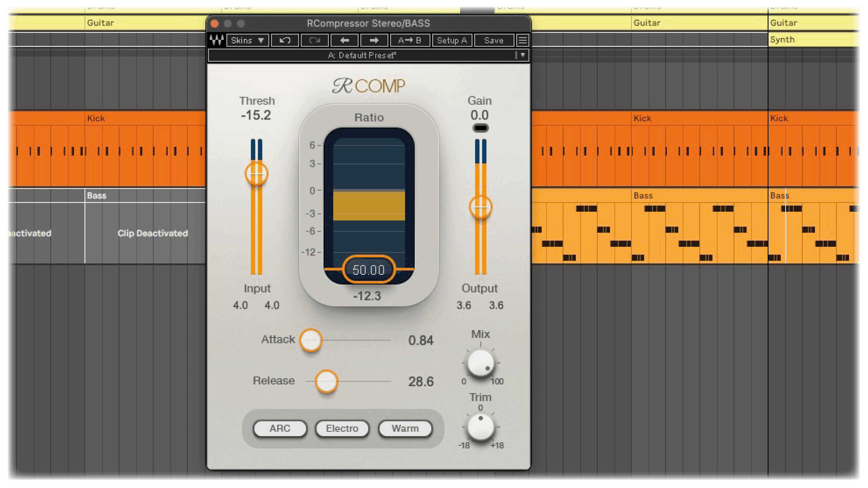Click the Default Preset name bar

click(362, 55)
